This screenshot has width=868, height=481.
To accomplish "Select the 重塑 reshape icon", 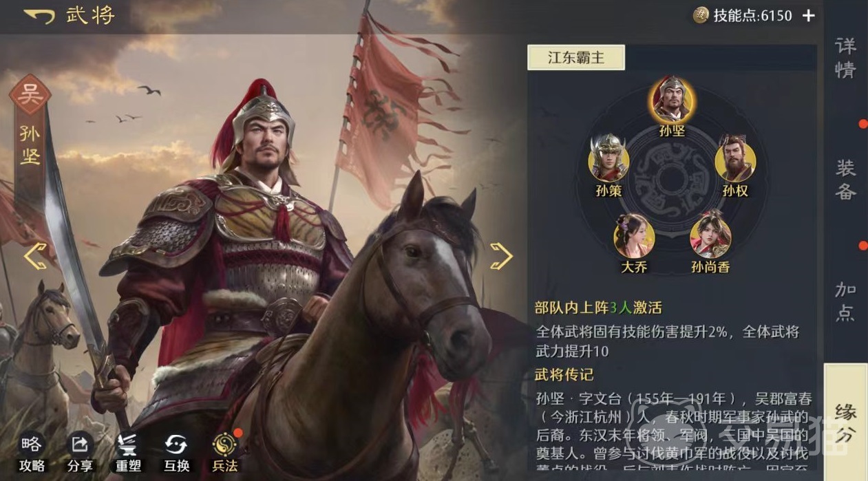I will (x=127, y=444).
